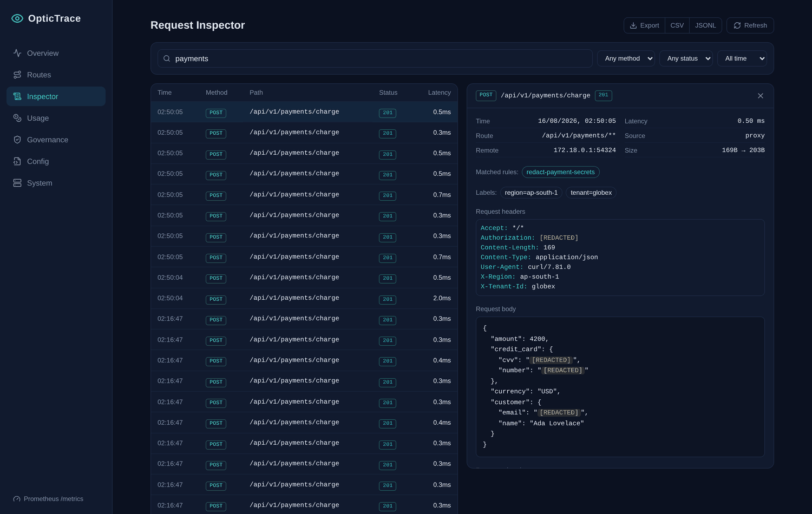Click the POST badge in detail header
This screenshot has width=812, height=514.
tap(486, 96)
